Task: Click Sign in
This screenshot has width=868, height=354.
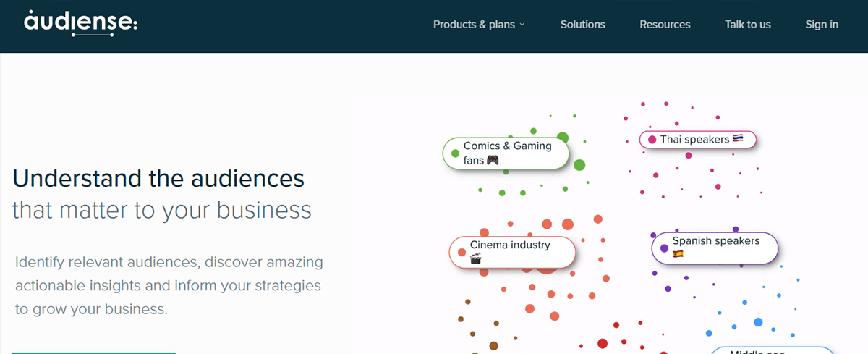Action: click(x=822, y=25)
